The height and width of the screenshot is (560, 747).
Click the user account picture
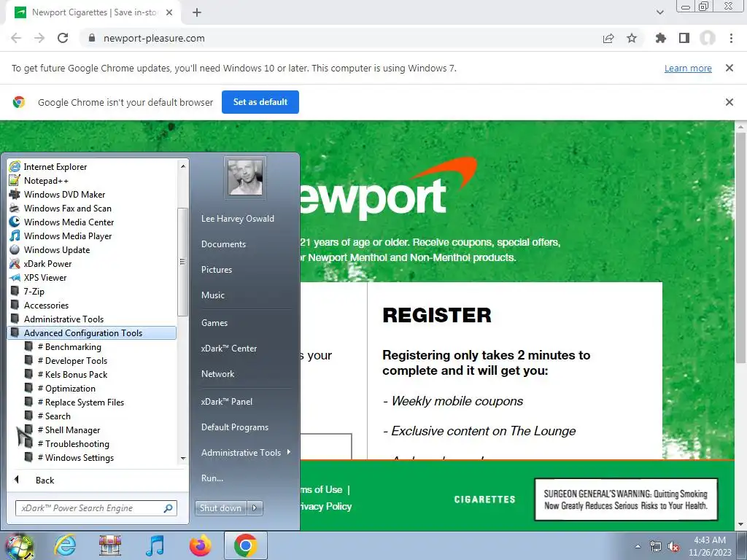click(x=245, y=177)
